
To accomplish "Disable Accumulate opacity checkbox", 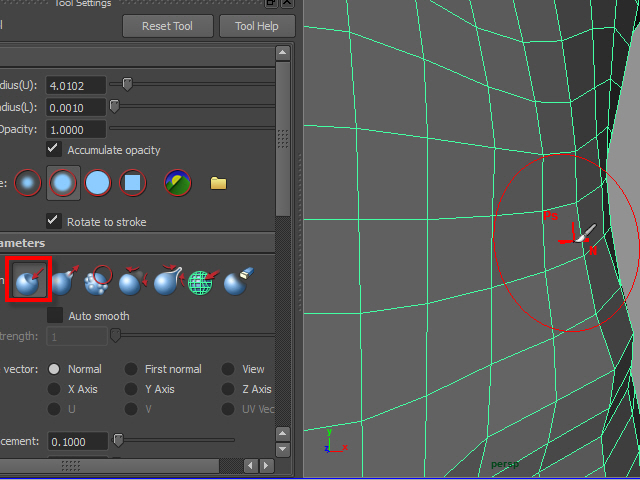I will 55,150.
